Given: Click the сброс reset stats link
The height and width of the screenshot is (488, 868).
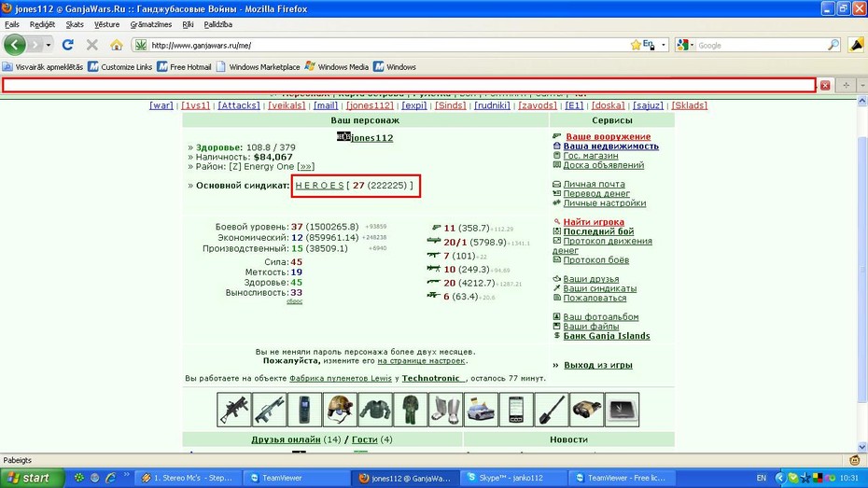Looking at the screenshot, I should coord(295,301).
